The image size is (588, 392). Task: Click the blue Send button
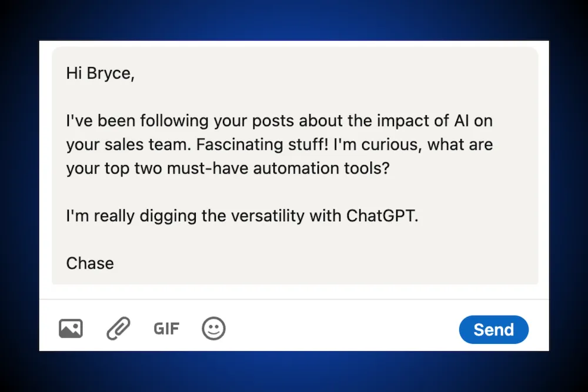[493, 330]
